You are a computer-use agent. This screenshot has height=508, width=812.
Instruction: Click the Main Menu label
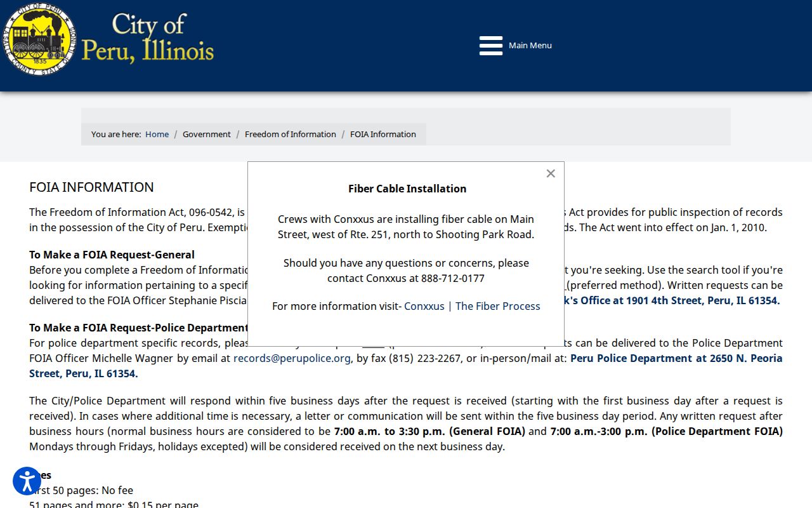[x=530, y=46]
